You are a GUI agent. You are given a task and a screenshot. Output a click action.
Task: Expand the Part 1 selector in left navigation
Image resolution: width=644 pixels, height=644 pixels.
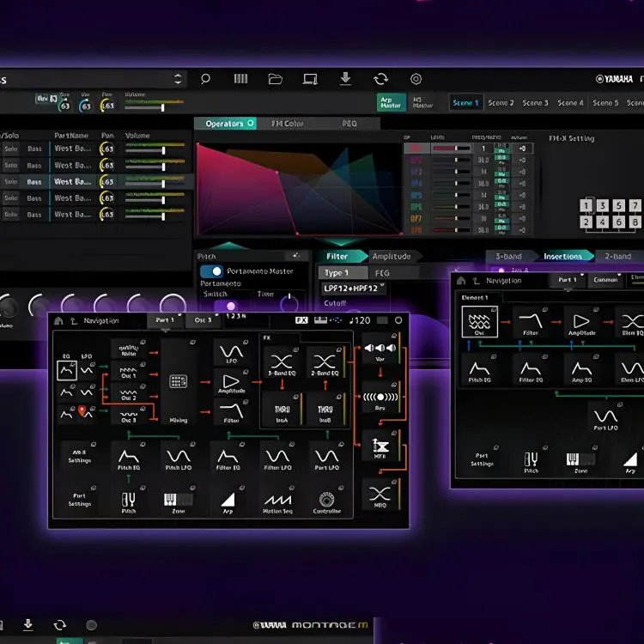click(165, 320)
